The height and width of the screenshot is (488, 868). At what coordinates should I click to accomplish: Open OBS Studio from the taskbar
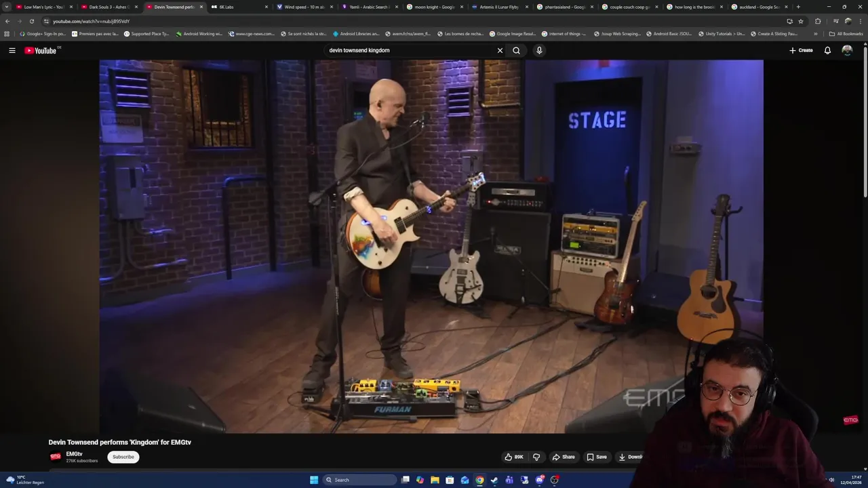coord(555,480)
